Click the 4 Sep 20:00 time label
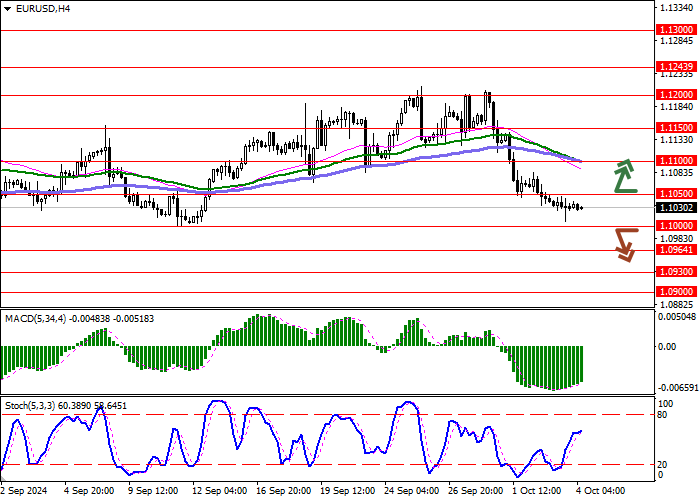This screenshot has width=700, height=500. (x=89, y=491)
